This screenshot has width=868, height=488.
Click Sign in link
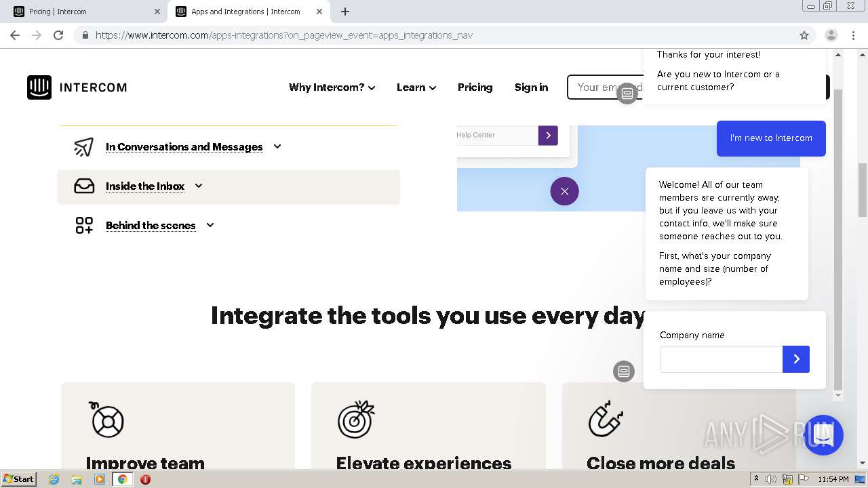click(531, 87)
